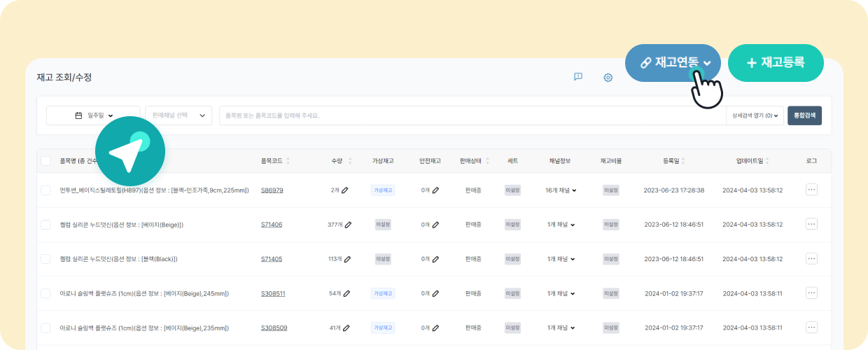Image resolution: width=868 pixels, height=350 pixels.
Task: Open the 판매채널 선택 dropdown
Action: click(178, 115)
